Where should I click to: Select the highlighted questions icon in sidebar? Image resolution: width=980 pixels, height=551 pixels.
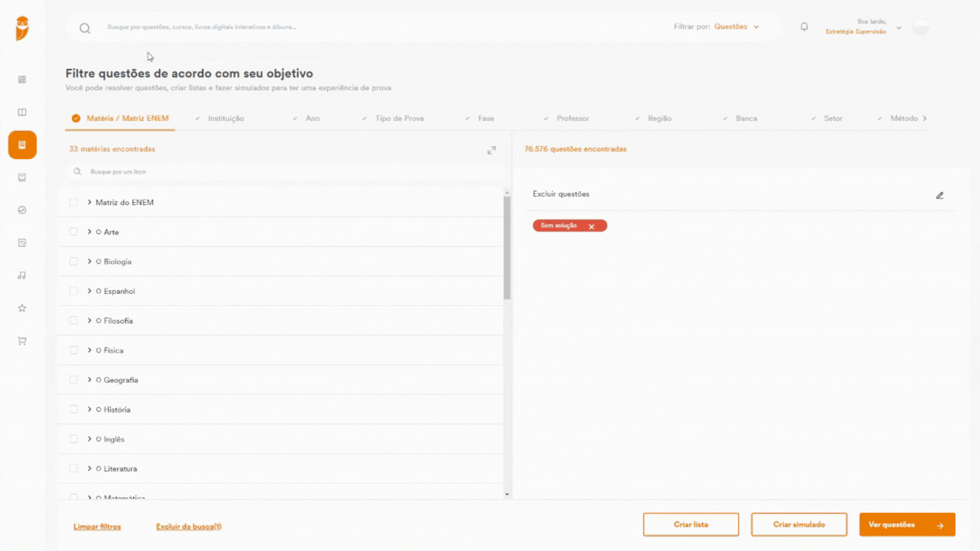click(x=22, y=145)
